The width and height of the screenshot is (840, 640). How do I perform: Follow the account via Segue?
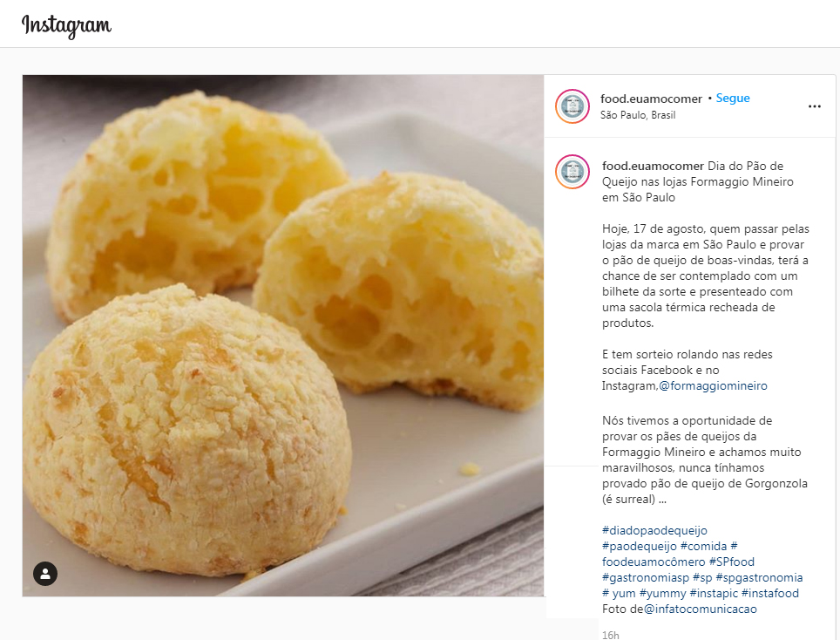pyautogui.click(x=732, y=98)
